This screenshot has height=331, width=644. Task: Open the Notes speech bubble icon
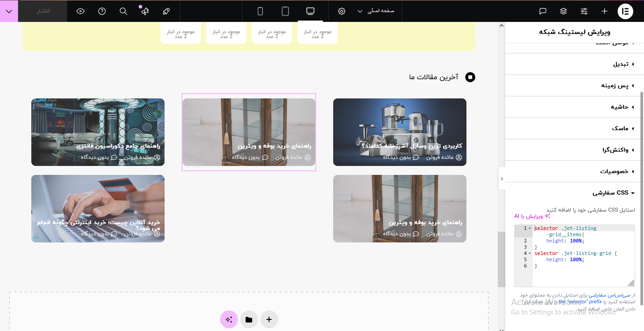pyautogui.click(x=543, y=11)
